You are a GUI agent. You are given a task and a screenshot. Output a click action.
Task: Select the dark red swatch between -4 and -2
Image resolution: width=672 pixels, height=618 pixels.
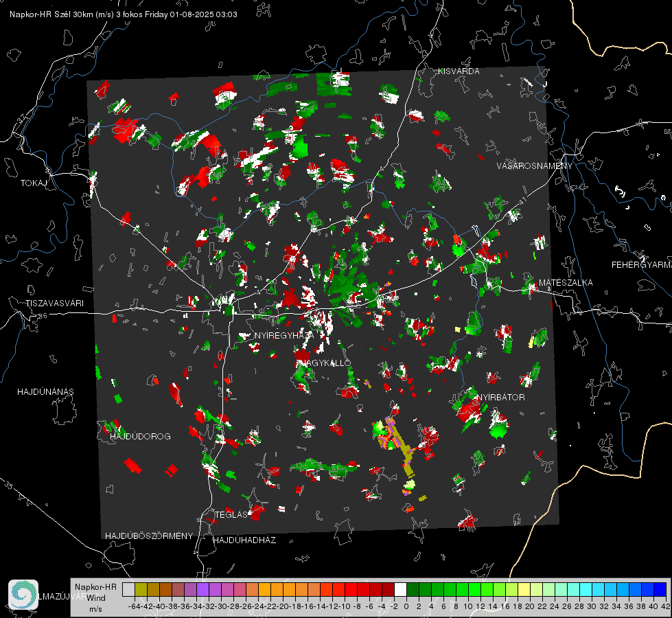(388, 589)
